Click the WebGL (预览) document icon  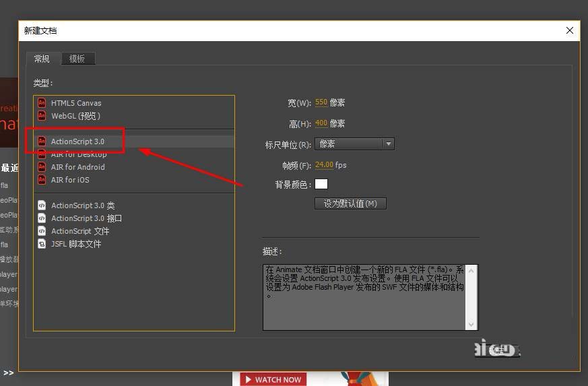coord(42,116)
